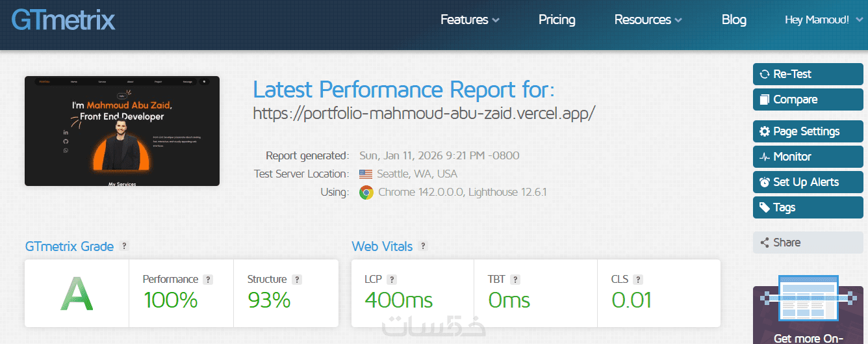Go to the Pricing page
The image size is (868, 344).
click(x=557, y=20)
